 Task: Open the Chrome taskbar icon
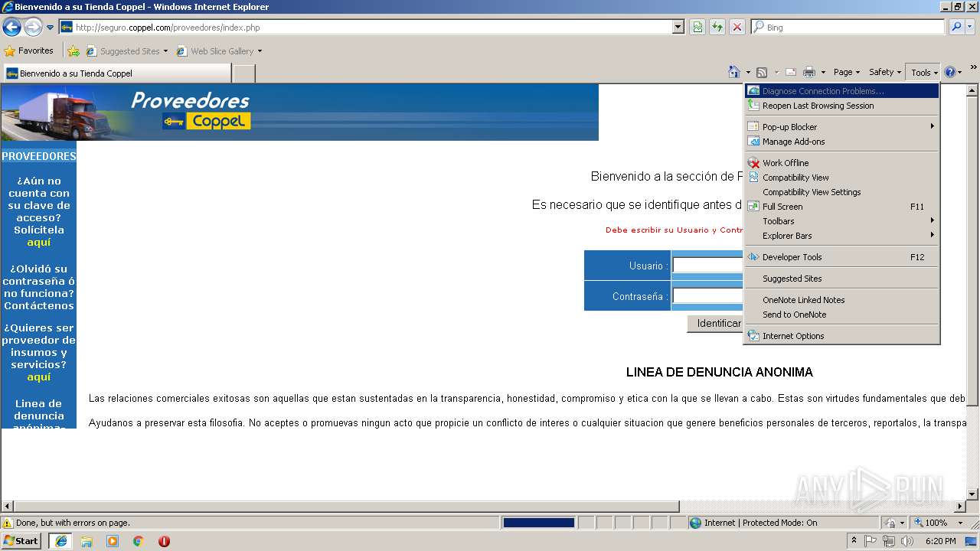pyautogui.click(x=139, y=541)
